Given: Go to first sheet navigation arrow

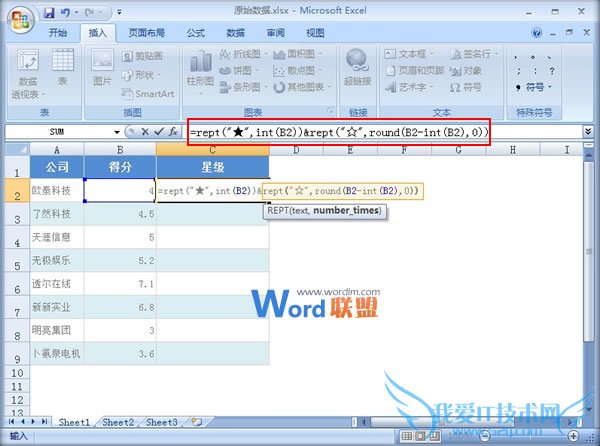Looking at the screenshot, I should point(11,422).
